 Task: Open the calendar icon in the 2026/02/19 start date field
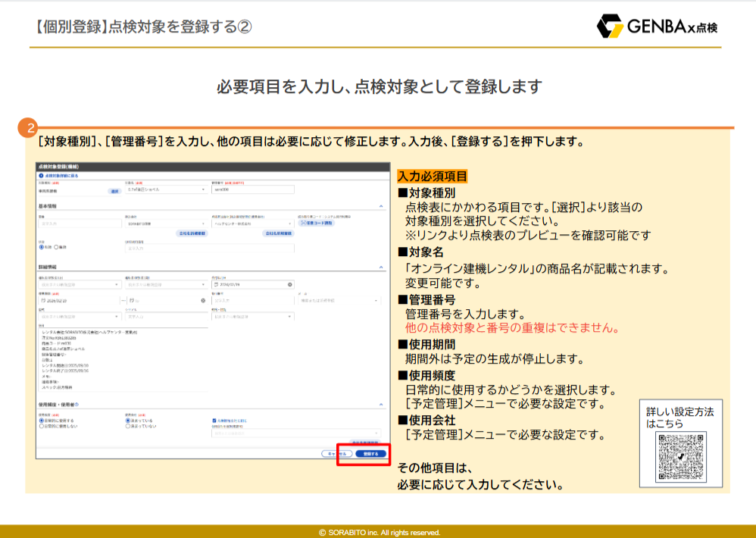[x=42, y=300]
